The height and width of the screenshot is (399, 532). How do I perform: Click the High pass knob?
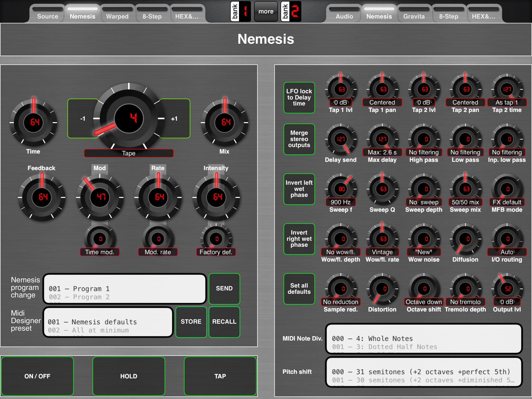pos(424,139)
